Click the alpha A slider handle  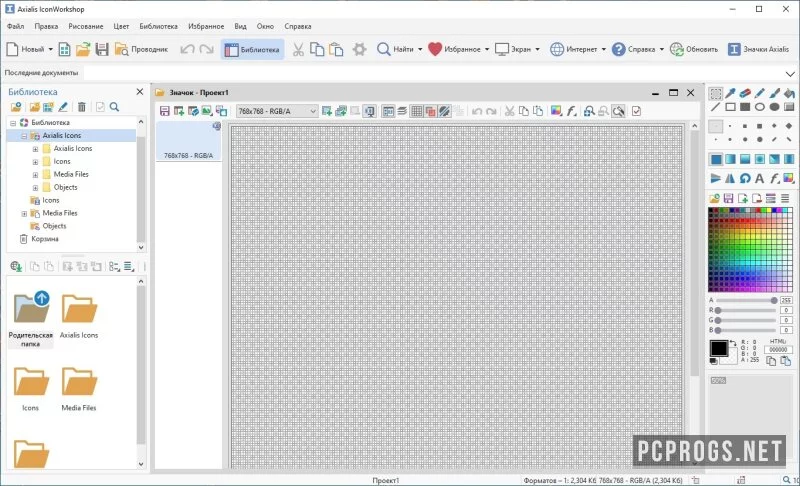[x=774, y=300]
